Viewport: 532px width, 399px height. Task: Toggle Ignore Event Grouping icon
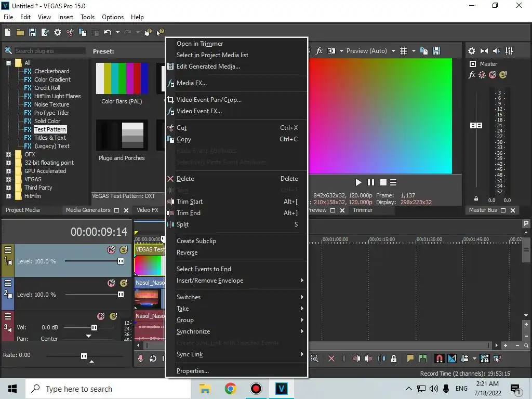pos(497,358)
